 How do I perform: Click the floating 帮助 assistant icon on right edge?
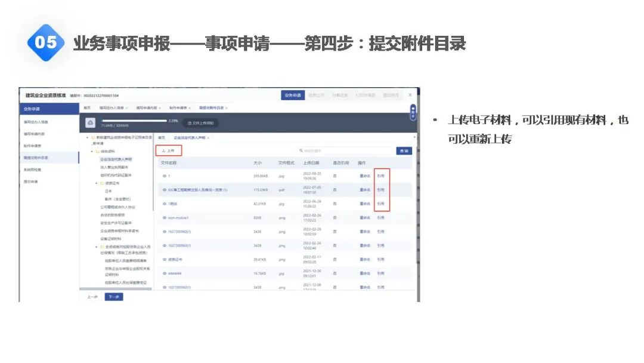413,112
